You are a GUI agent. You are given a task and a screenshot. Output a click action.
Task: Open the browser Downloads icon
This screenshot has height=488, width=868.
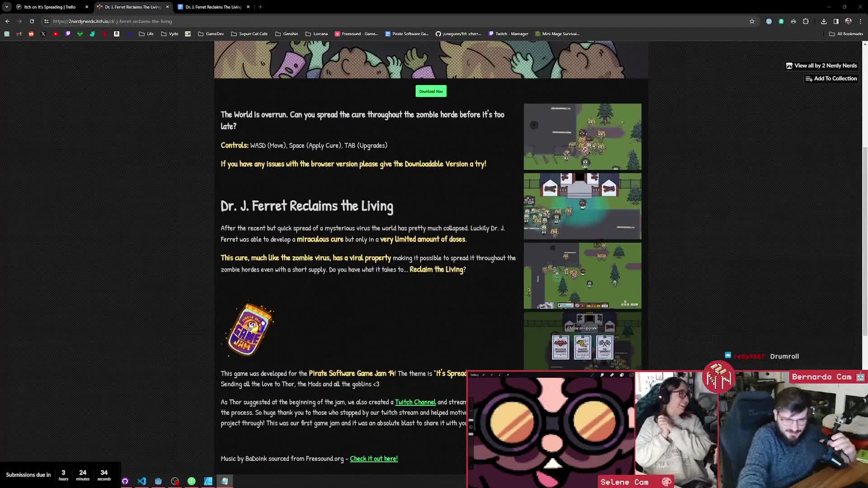[x=824, y=21]
